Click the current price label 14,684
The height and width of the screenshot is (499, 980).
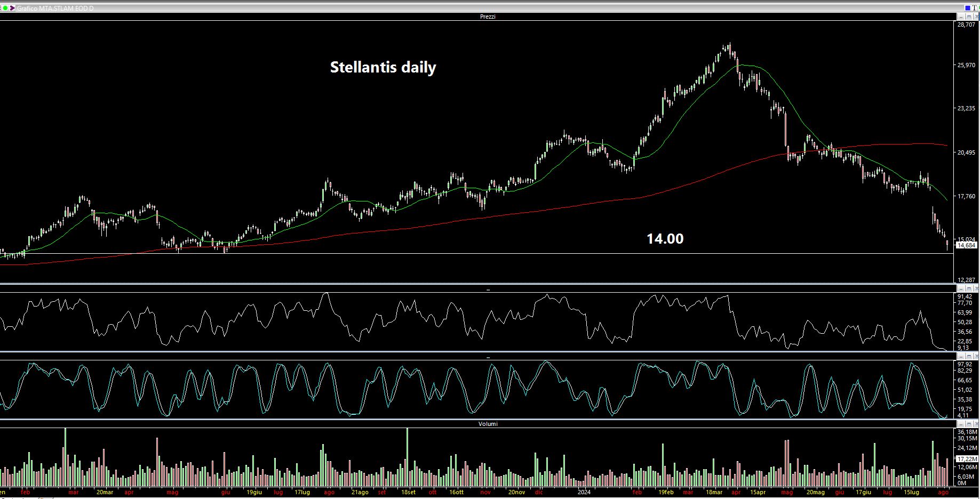[x=966, y=245]
